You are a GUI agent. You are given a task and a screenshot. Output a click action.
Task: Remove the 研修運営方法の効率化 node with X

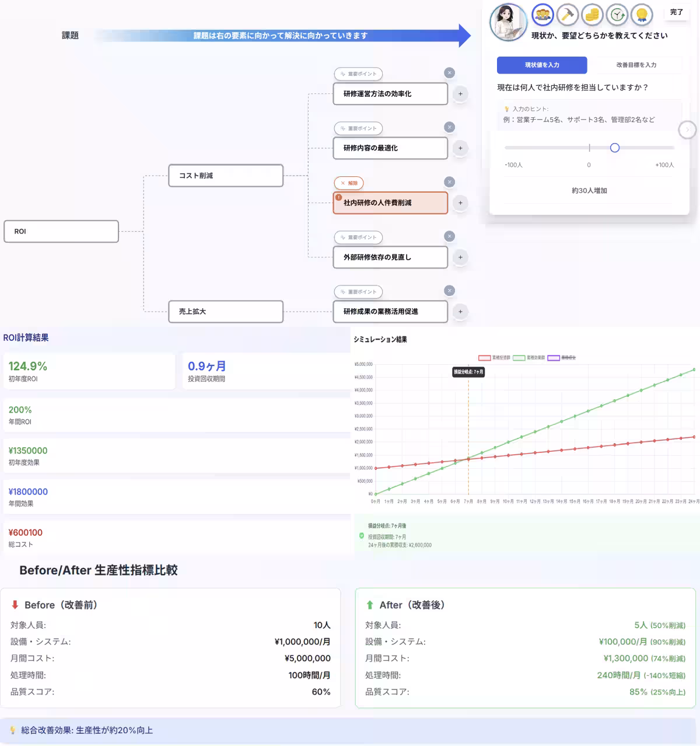click(x=449, y=73)
